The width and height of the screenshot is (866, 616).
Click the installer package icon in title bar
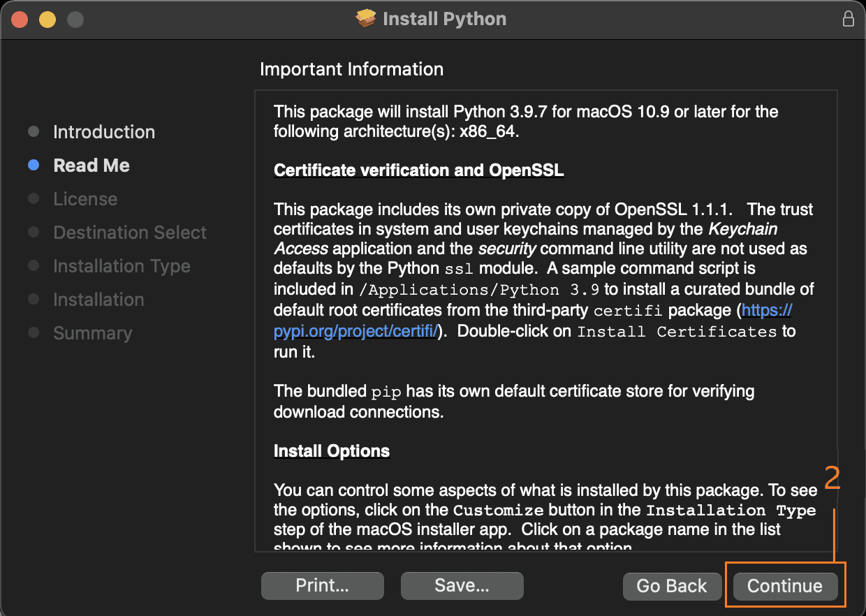[x=366, y=19]
